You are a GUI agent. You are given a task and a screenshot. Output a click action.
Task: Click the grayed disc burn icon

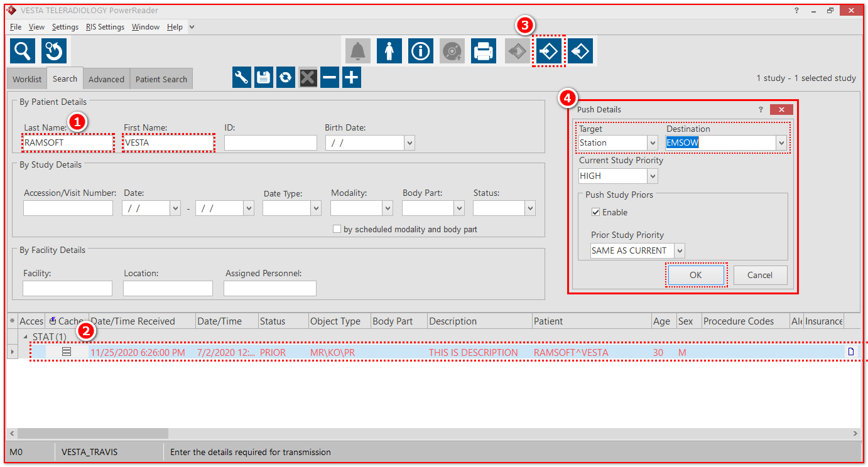[452, 51]
